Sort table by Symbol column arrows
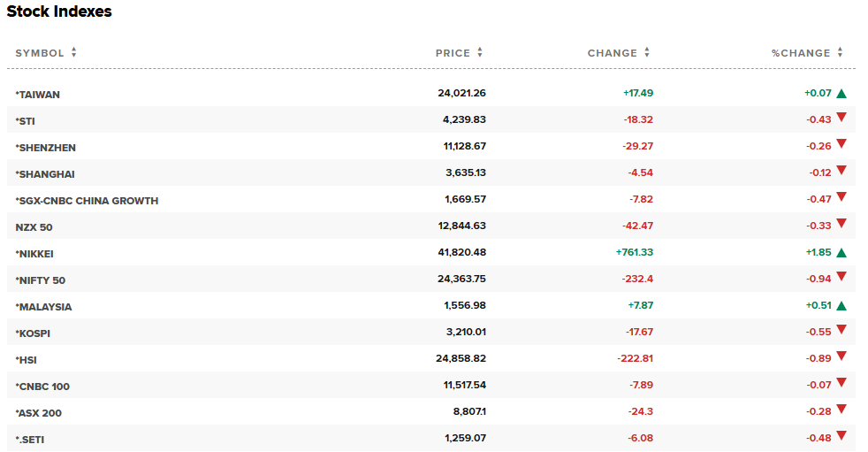The height and width of the screenshot is (452, 868). point(73,52)
